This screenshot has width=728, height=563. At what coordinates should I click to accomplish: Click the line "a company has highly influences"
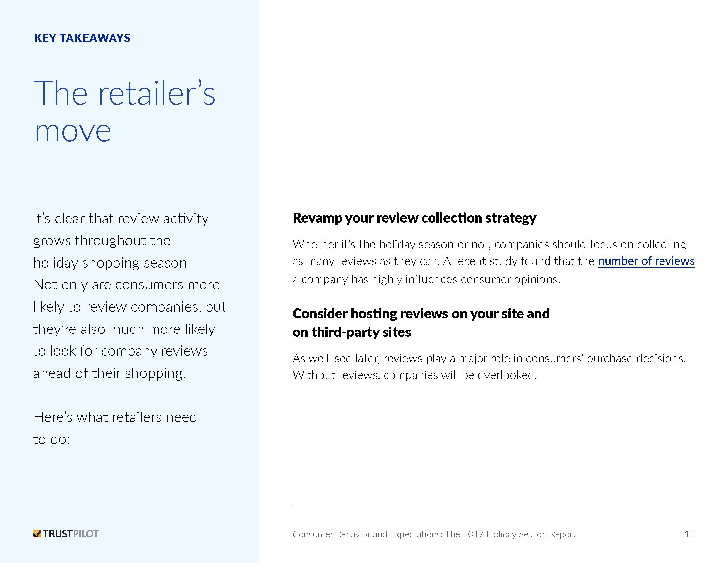[x=426, y=279]
